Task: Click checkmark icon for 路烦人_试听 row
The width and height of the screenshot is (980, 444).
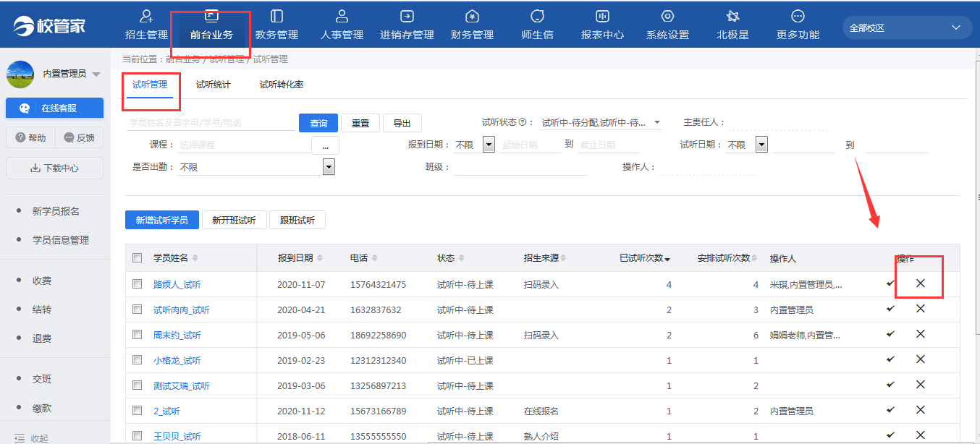Action: pos(890,283)
